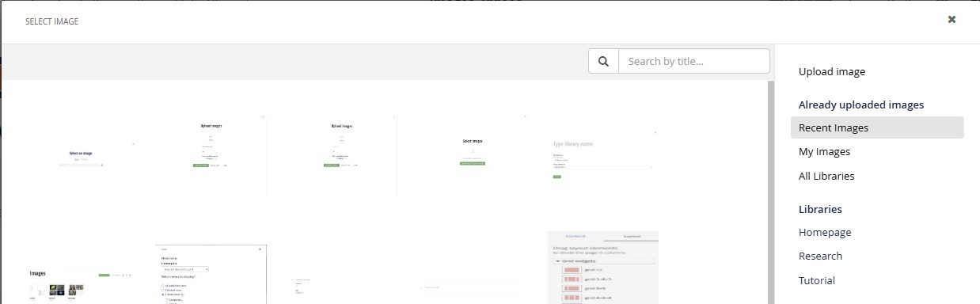Open the Tutorial library
This screenshot has height=304, width=980.
coord(817,281)
